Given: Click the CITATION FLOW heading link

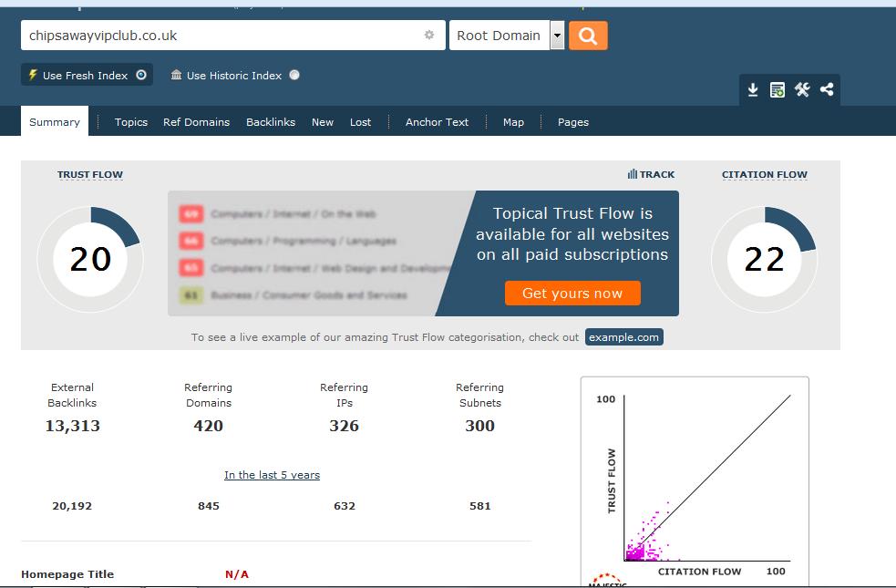Looking at the screenshot, I should click(x=764, y=174).
